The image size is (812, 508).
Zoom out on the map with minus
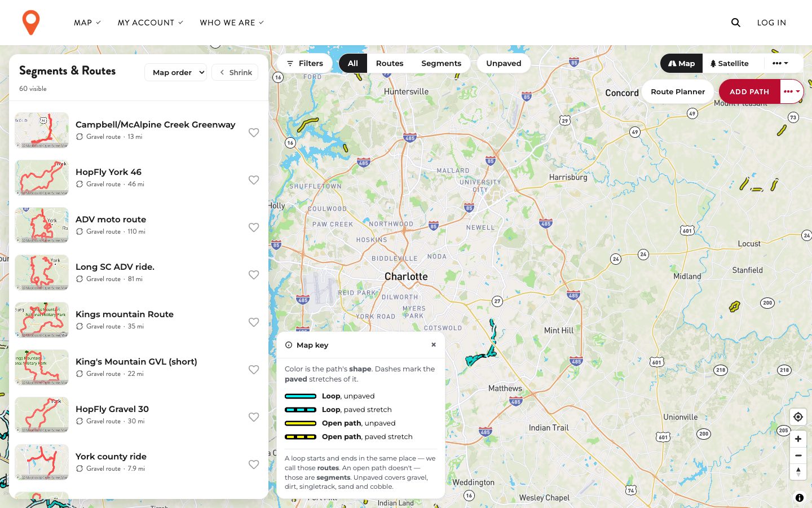pos(798,456)
